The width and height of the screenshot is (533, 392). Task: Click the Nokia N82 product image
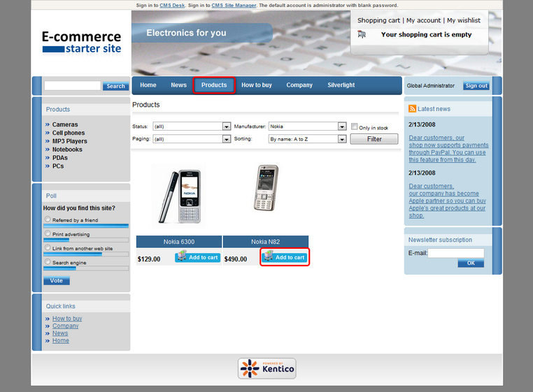(x=266, y=188)
